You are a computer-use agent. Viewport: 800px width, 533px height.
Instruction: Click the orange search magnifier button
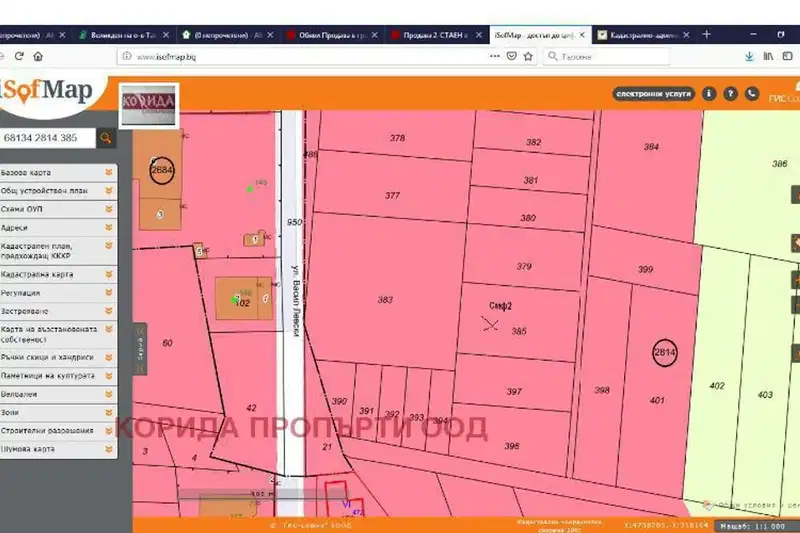point(106,138)
